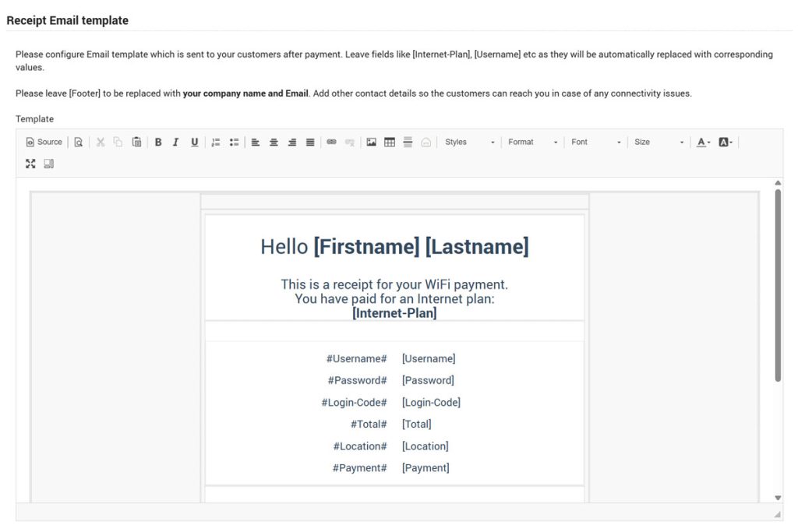Open the Preview document icon
This screenshot has height=532, width=798.
click(78, 142)
